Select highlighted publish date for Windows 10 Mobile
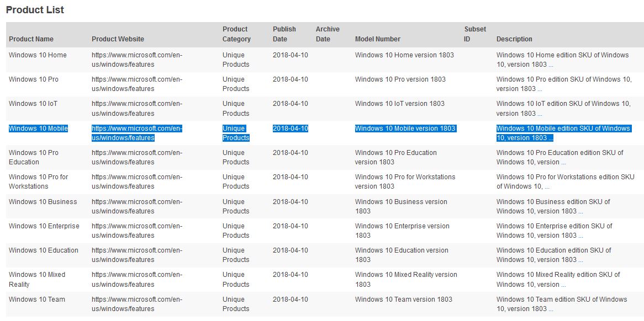 pyautogui.click(x=291, y=129)
